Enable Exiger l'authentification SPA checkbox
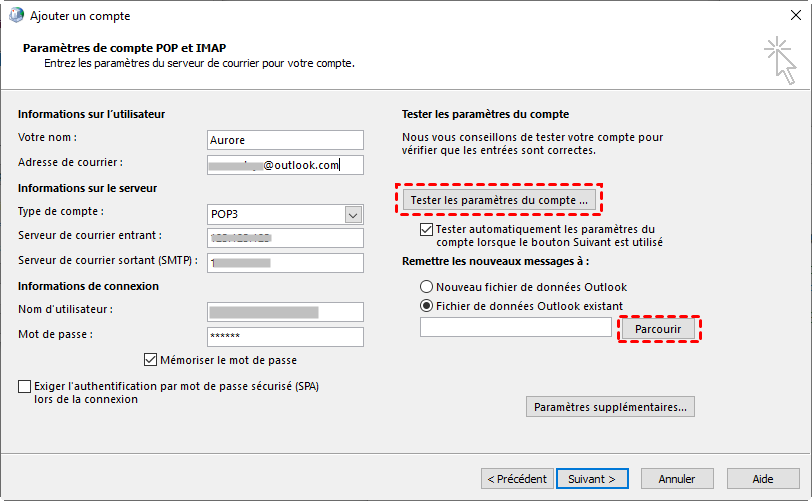812x501 pixels. tap(24, 386)
